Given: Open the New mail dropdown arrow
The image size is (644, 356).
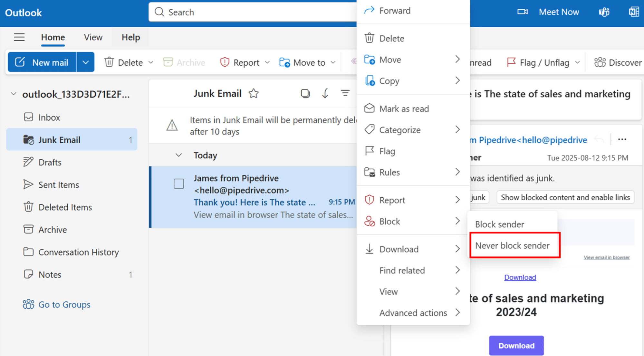Looking at the screenshot, I should [x=85, y=62].
